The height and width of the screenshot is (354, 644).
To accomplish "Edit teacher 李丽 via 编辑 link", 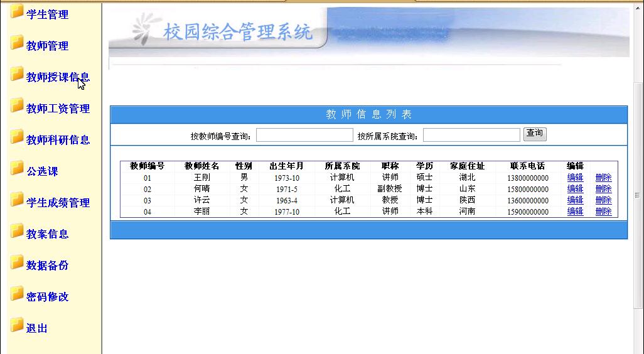I will tap(575, 212).
